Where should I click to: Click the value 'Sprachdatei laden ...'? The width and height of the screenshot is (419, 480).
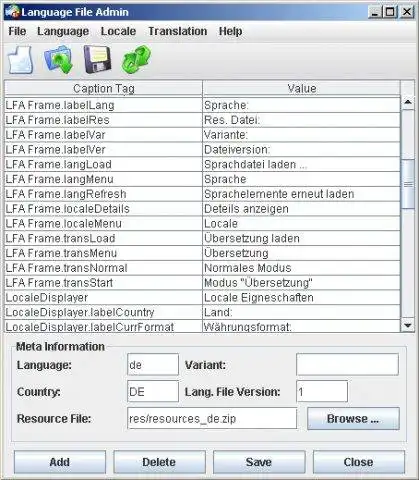(301, 164)
